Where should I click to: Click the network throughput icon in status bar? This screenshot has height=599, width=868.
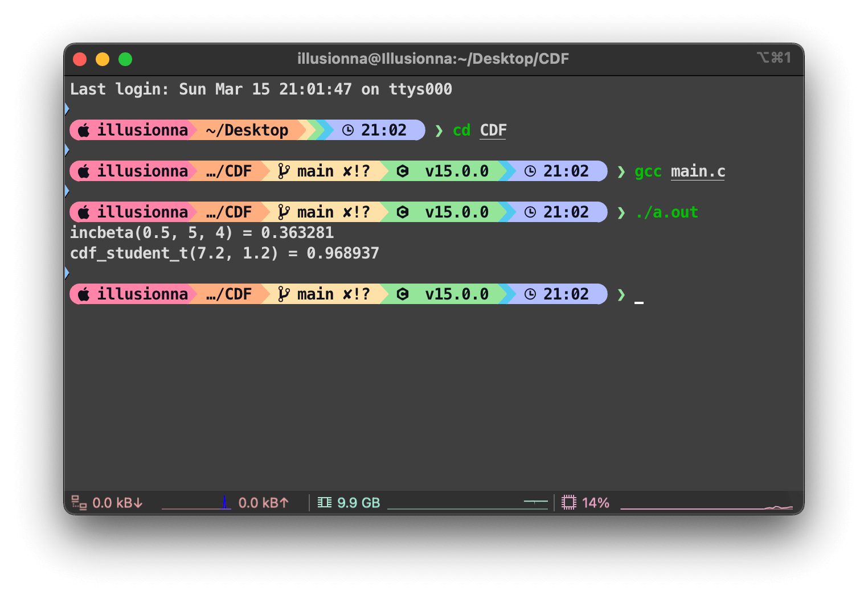(x=79, y=503)
